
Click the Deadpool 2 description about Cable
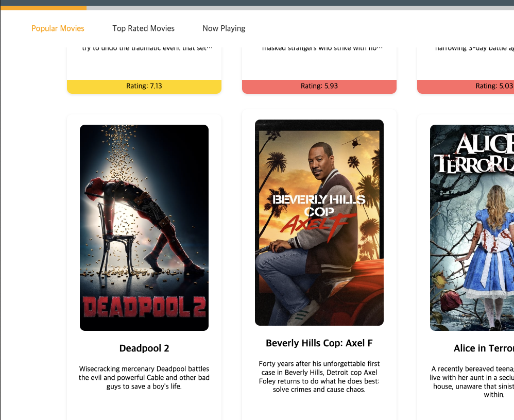click(144, 378)
